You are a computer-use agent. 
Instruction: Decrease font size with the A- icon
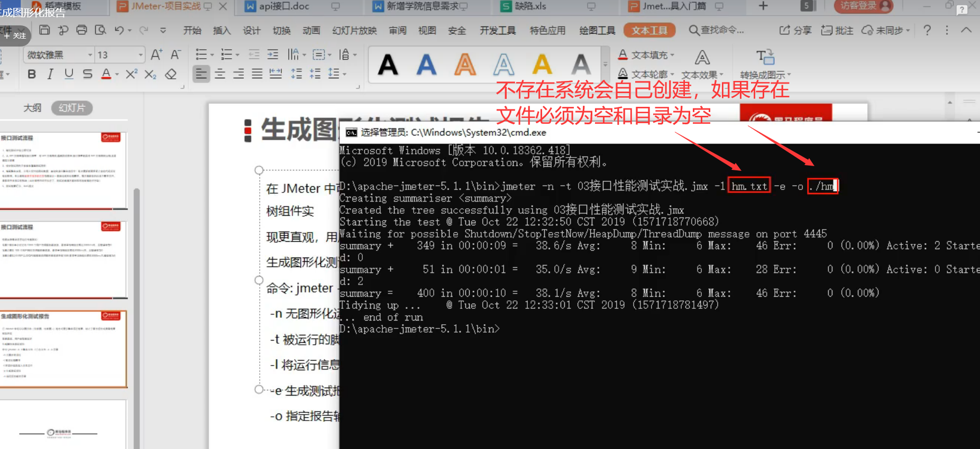[x=176, y=54]
